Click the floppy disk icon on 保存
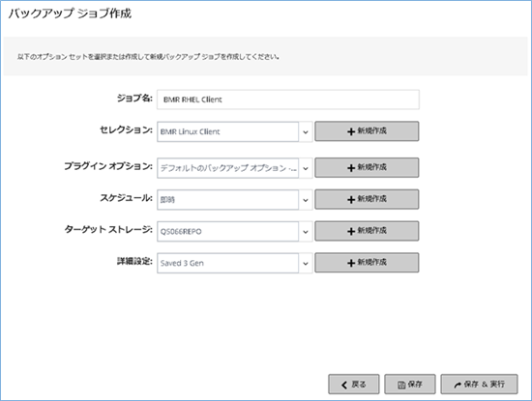The height and width of the screenshot is (401, 532). pos(401,385)
